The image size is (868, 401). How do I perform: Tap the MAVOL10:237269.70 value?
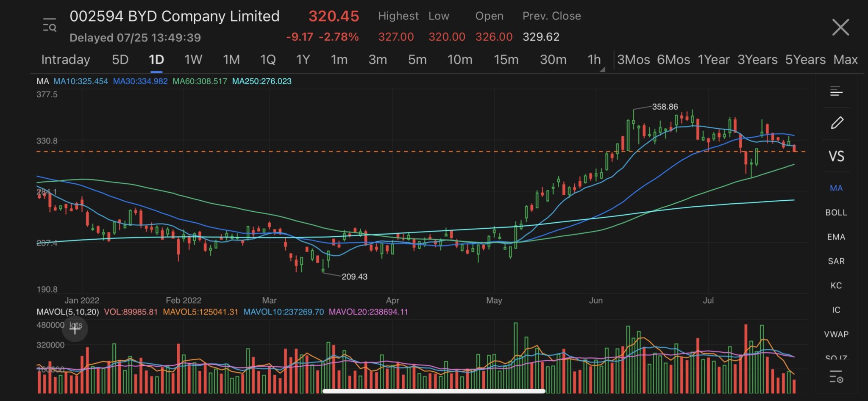tap(284, 312)
